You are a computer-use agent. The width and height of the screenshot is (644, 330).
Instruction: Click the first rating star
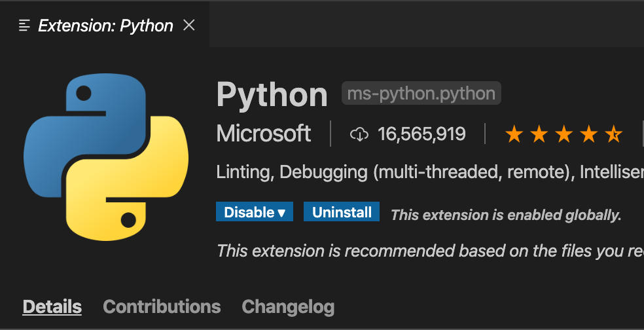coord(514,135)
